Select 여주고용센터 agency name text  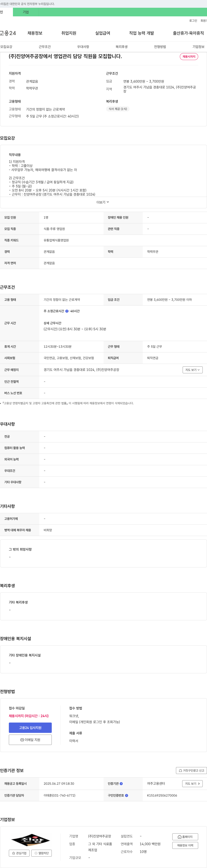pos(156,783)
